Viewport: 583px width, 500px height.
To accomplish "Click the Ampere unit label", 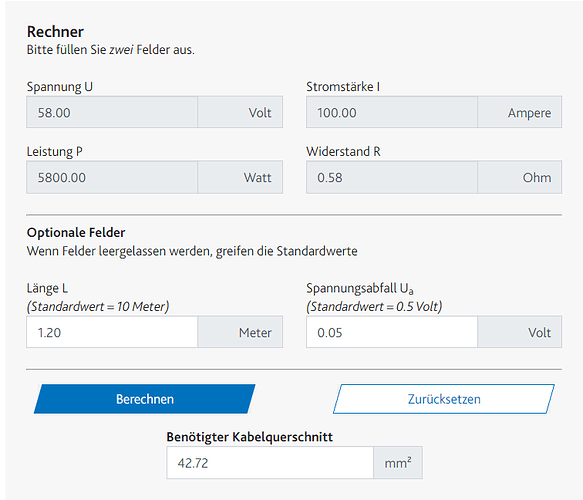I will pos(529,113).
